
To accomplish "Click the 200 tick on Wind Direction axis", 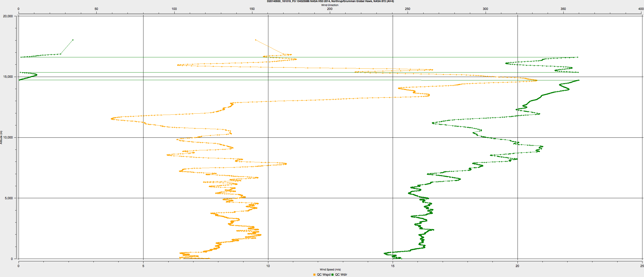I will (x=330, y=9).
